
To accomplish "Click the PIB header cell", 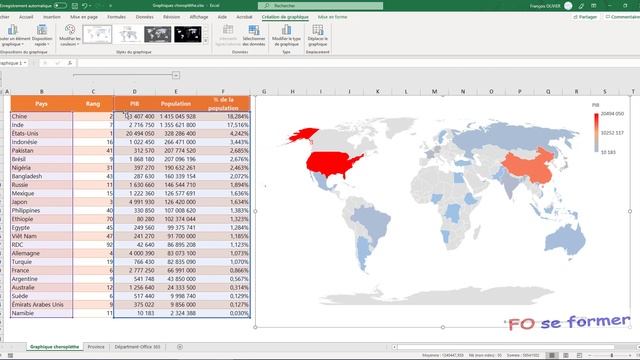I will [x=134, y=104].
